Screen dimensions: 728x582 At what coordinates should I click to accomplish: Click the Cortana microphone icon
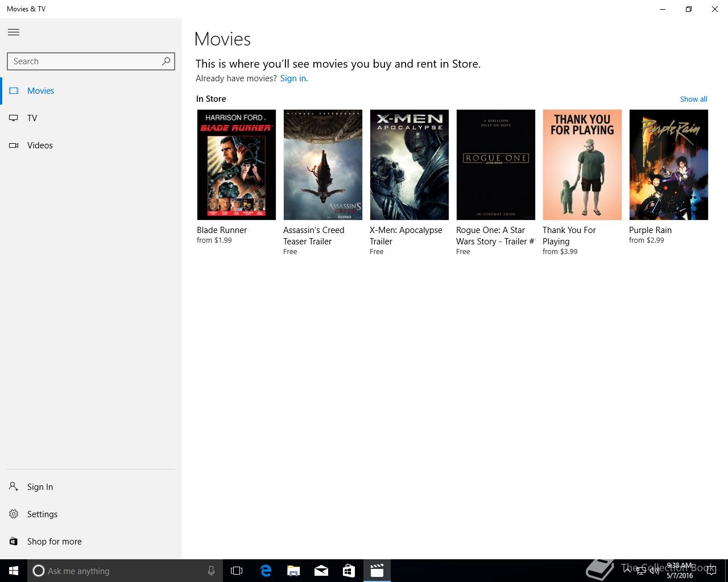211,571
